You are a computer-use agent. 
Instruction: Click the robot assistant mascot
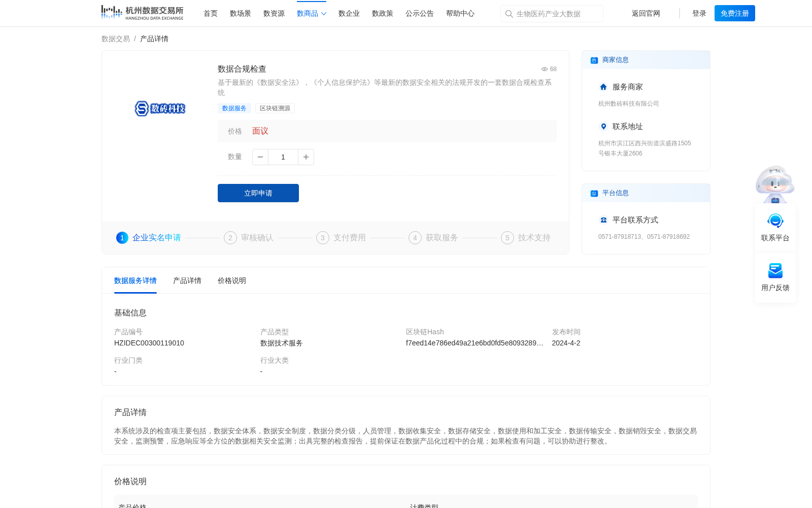click(x=775, y=184)
